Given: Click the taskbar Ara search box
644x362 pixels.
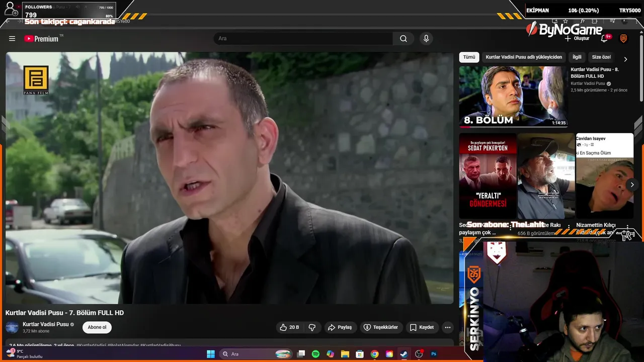Looking at the screenshot, I should coord(257,354).
